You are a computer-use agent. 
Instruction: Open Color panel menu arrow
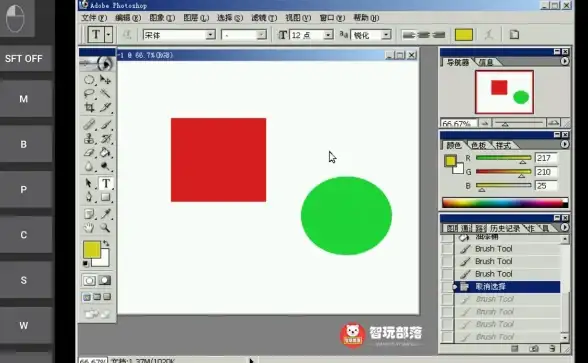pos(564,144)
